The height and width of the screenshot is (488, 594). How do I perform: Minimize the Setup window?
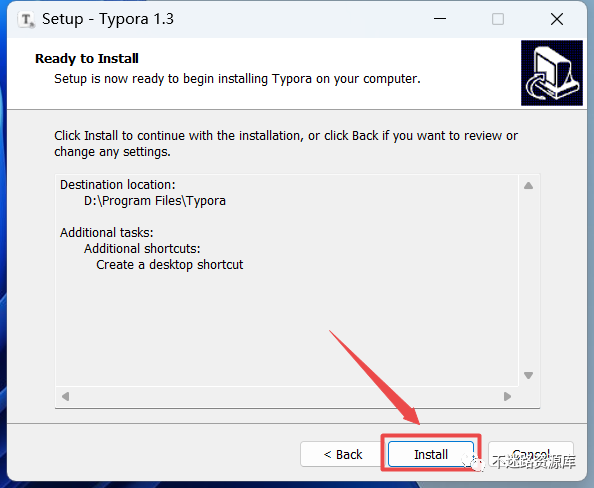click(440, 19)
